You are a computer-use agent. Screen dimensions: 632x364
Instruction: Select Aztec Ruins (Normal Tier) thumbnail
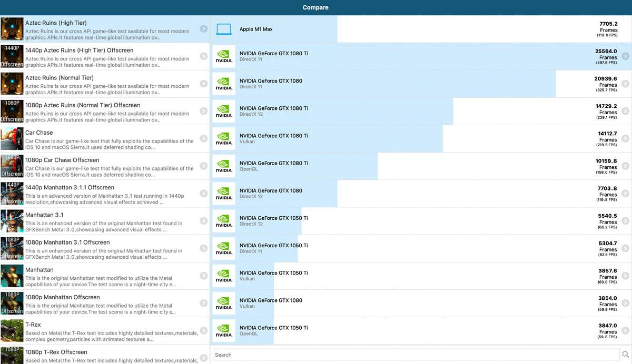pos(12,84)
